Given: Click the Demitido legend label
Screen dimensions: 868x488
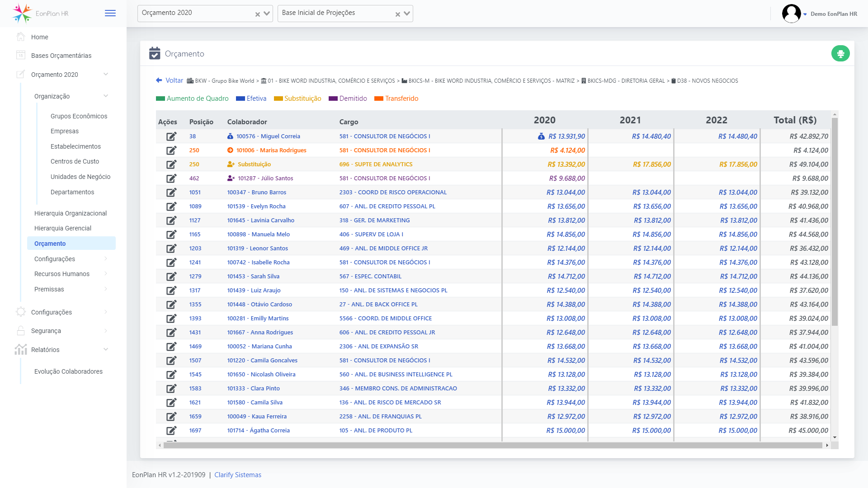Looking at the screenshot, I should [353, 99].
